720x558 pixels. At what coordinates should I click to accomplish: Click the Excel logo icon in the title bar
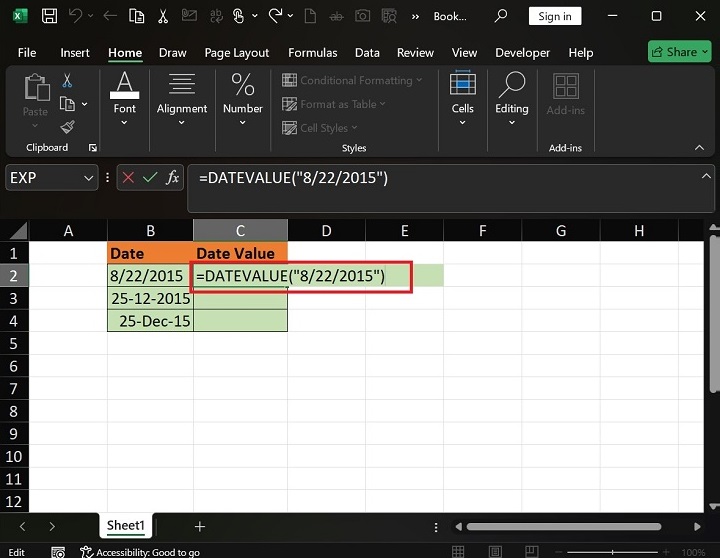tap(20, 16)
